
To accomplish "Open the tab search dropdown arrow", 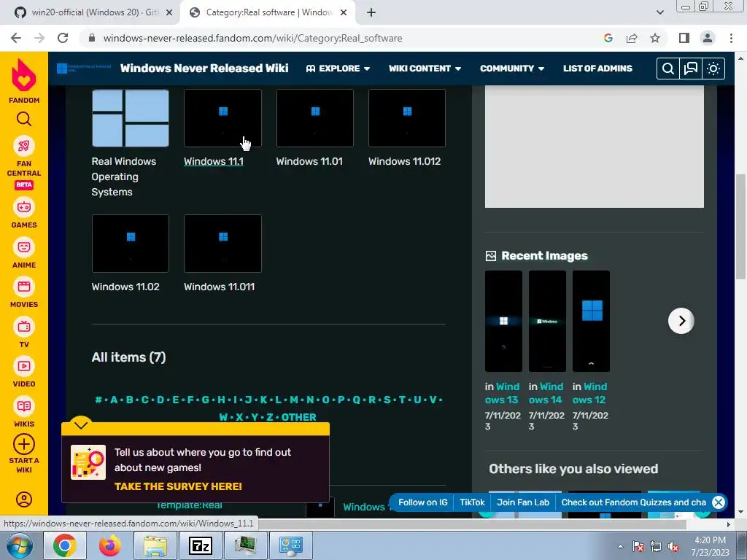I will click(659, 13).
